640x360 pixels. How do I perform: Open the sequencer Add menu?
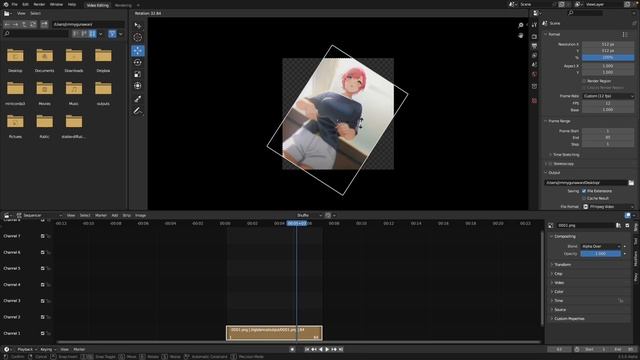coord(115,215)
